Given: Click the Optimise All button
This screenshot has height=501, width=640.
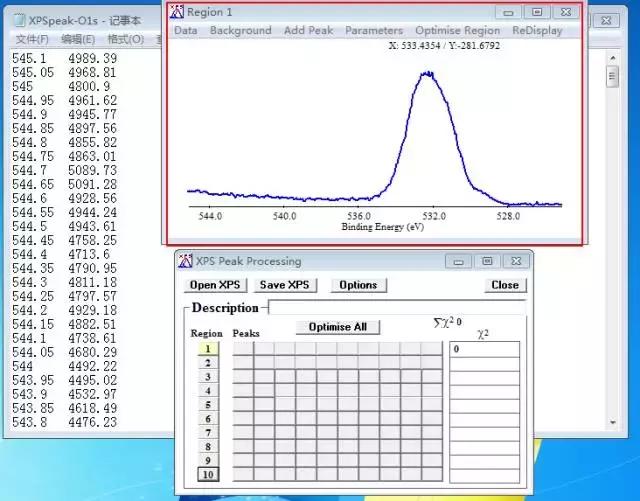Looking at the screenshot, I should tap(338, 327).
